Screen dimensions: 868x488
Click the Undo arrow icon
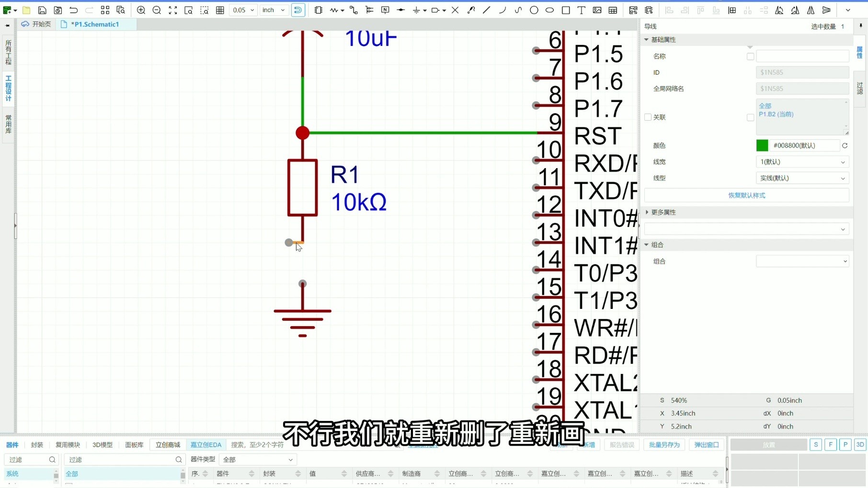[73, 10]
